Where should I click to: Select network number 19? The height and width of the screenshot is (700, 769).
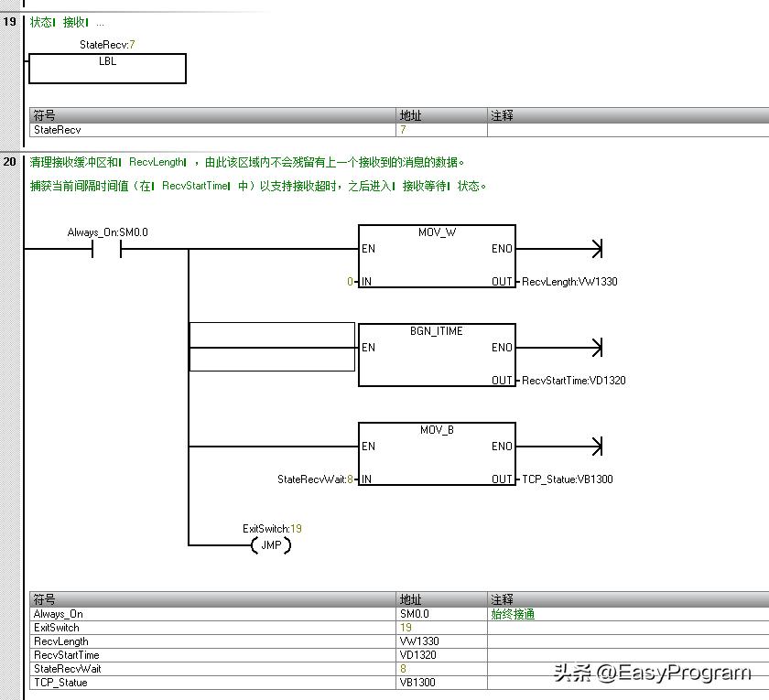[x=10, y=22]
